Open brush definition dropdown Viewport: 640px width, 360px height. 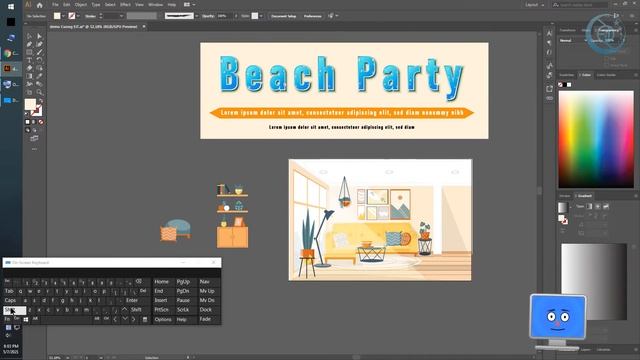pos(197,16)
